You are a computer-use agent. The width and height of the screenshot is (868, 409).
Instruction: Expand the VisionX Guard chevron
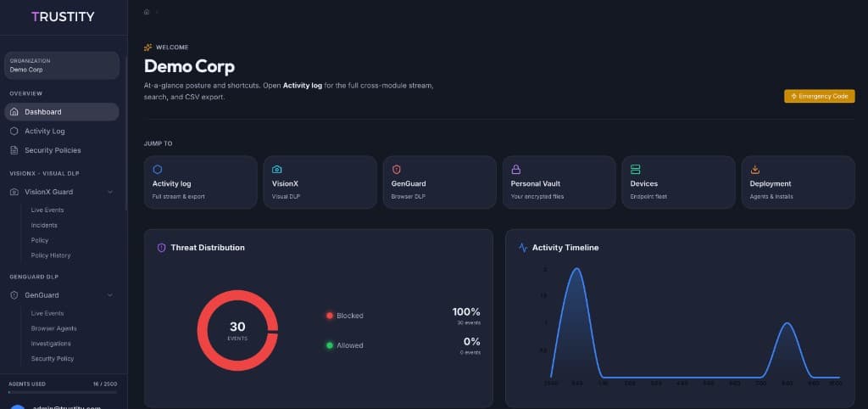tap(110, 192)
